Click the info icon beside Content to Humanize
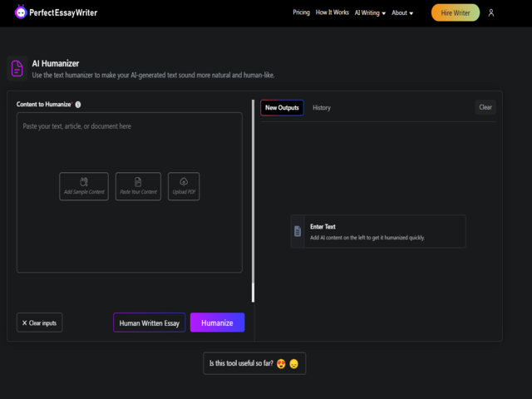The image size is (532, 399). pyautogui.click(x=78, y=105)
